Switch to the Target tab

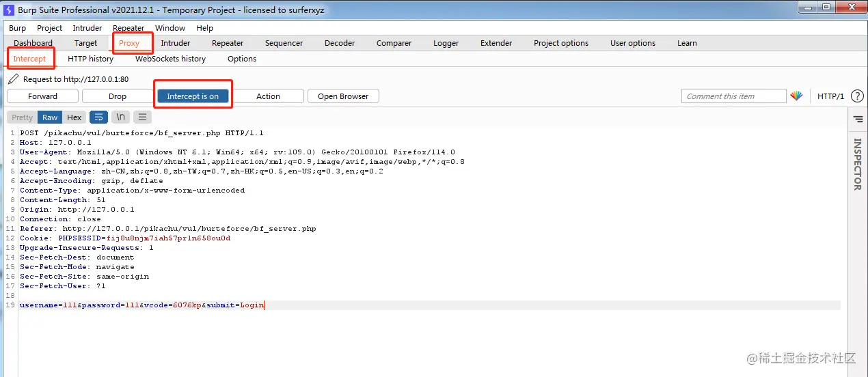coord(86,43)
